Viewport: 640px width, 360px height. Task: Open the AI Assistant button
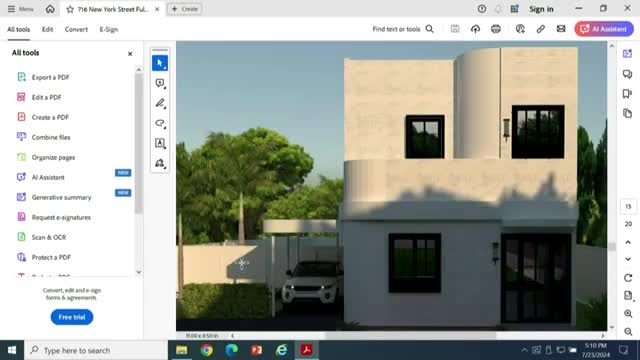[604, 29]
